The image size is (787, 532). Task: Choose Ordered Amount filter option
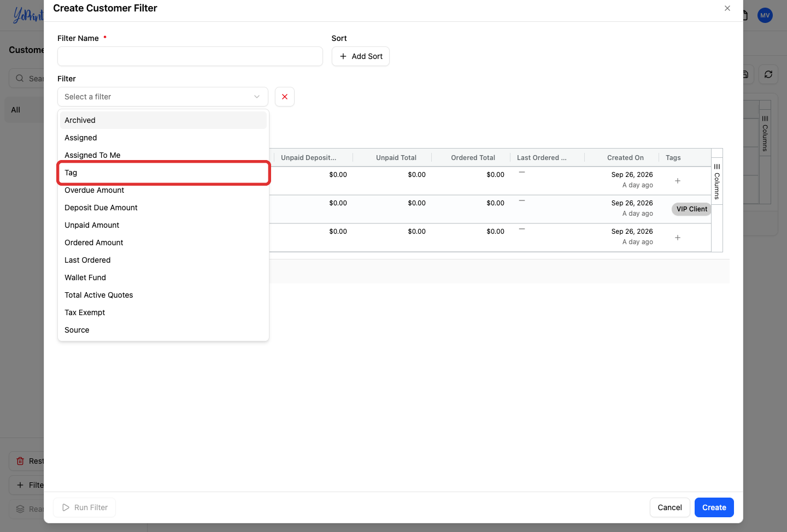coord(163,243)
